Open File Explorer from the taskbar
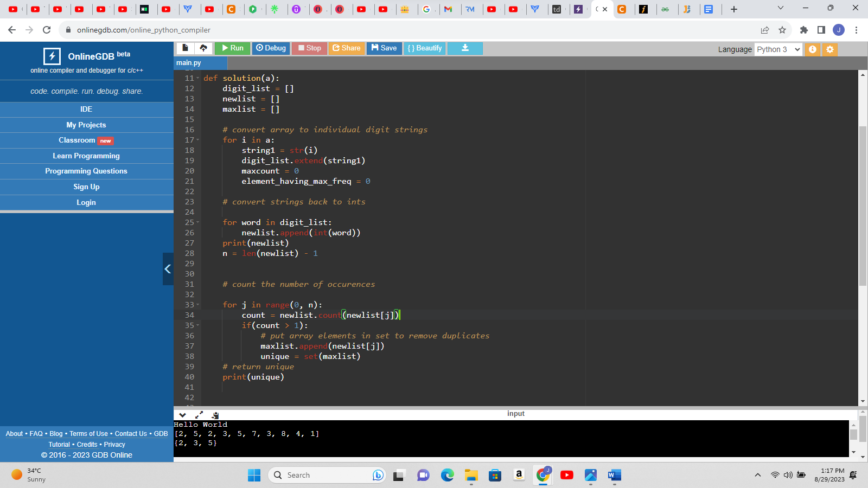This screenshot has width=868, height=488. pyautogui.click(x=471, y=476)
